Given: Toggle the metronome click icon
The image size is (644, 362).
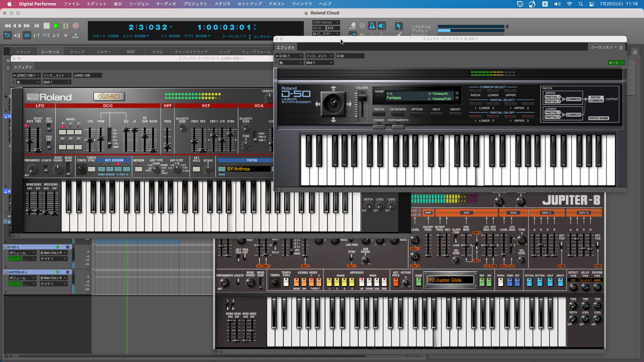Looking at the screenshot, I should coord(372,26).
